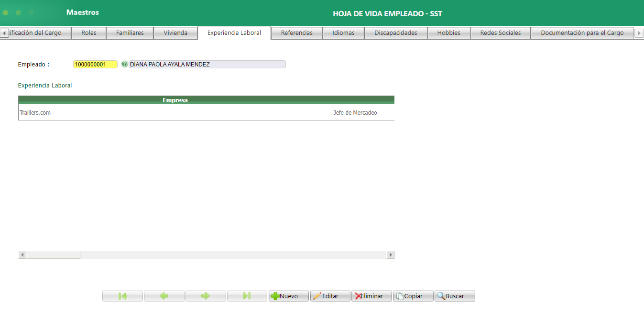
Task: Select the pencil icon on Editar
Action: [x=317, y=295]
